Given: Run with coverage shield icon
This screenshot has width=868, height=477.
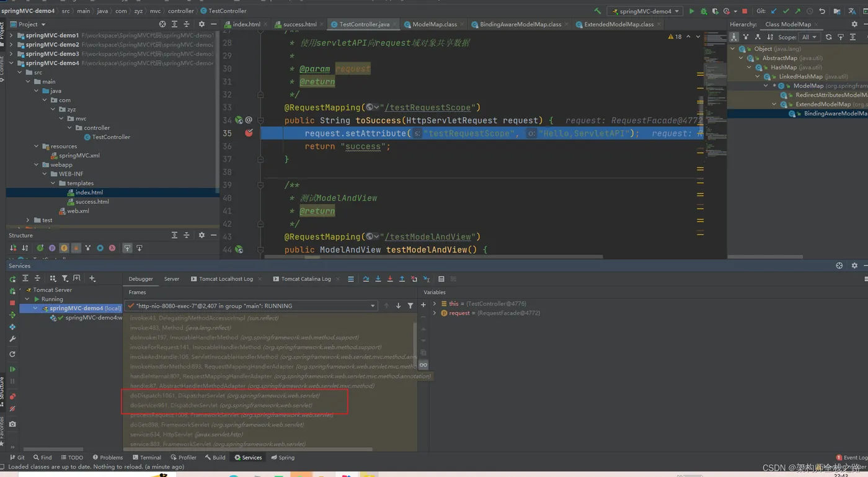Looking at the screenshot, I should tap(715, 11).
